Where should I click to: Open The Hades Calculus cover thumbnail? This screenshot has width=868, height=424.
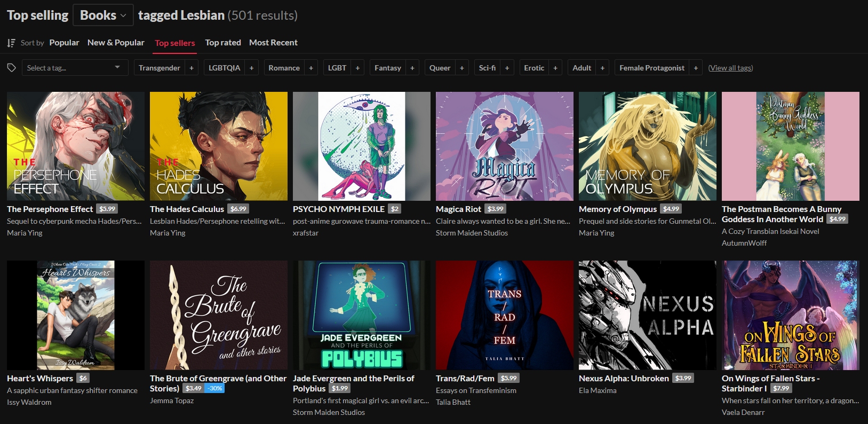point(219,146)
